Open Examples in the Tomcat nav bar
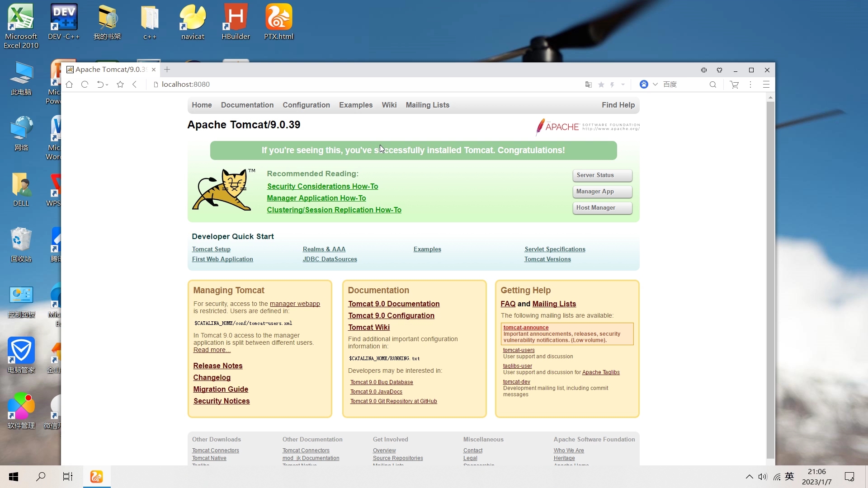 (356, 105)
